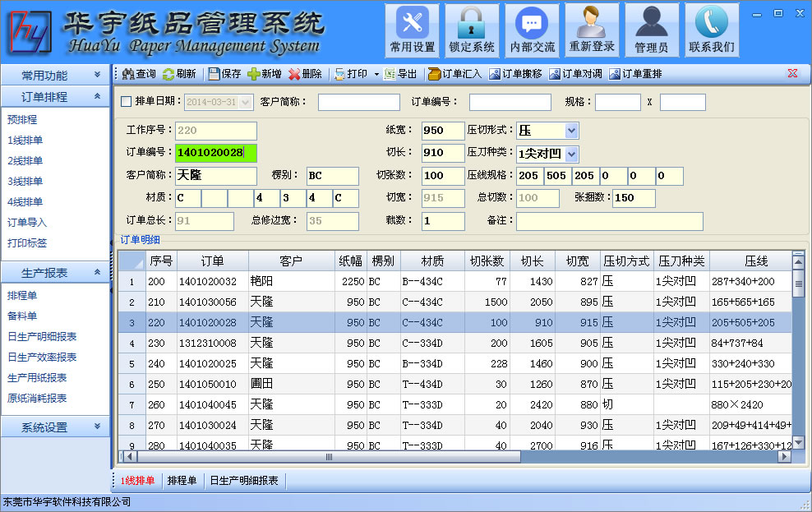This screenshot has height=512, width=812.
Task: Open the 压切形式 dropdown
Action: tap(571, 131)
